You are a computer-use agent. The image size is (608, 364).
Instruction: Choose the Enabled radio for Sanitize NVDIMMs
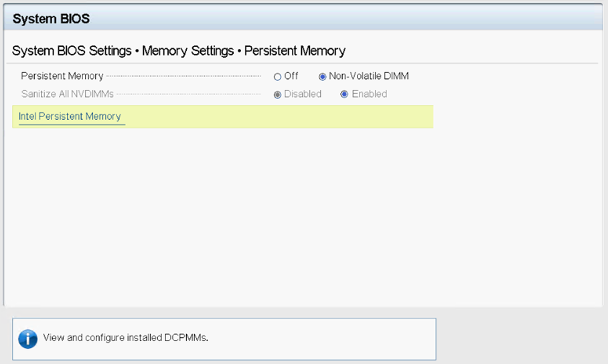pyautogui.click(x=344, y=94)
